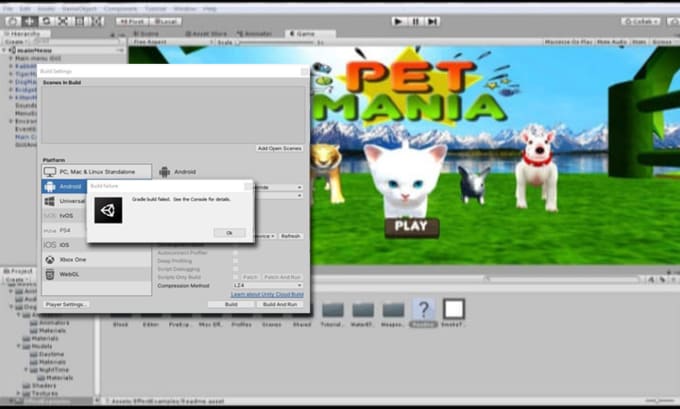This screenshot has width=680, height=409.
Task: Toggle Mute Audio in Game view
Action: [611, 42]
